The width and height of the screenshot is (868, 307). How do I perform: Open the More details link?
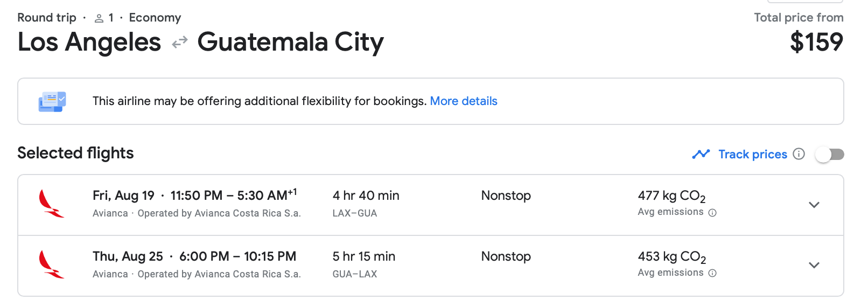point(464,101)
